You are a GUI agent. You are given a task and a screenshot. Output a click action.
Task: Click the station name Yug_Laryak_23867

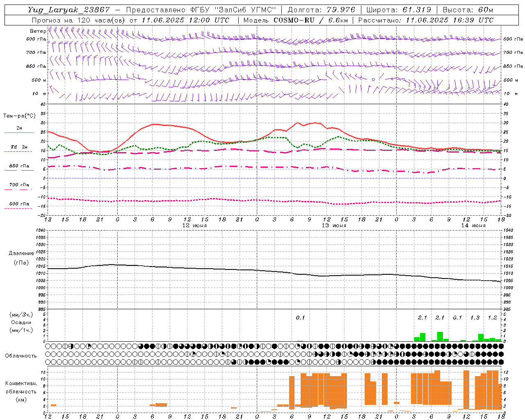tap(69, 10)
